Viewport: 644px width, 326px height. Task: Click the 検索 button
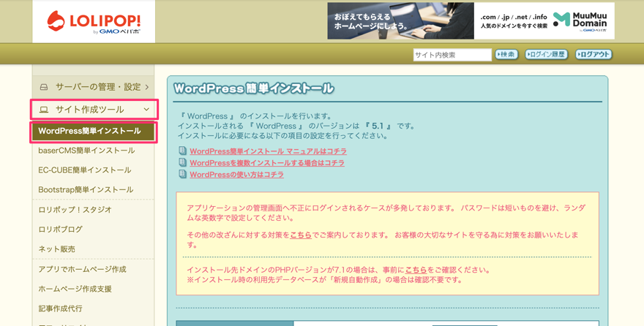(506, 54)
